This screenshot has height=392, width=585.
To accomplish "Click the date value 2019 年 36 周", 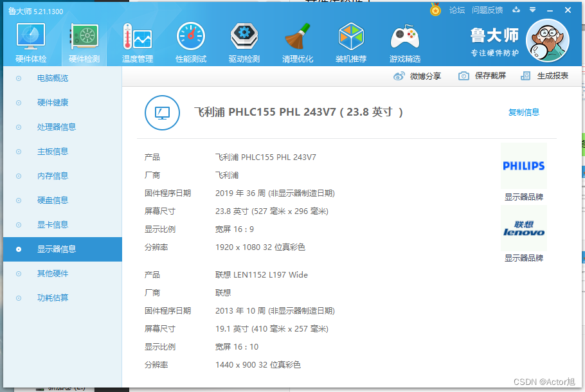I will click(x=240, y=193).
